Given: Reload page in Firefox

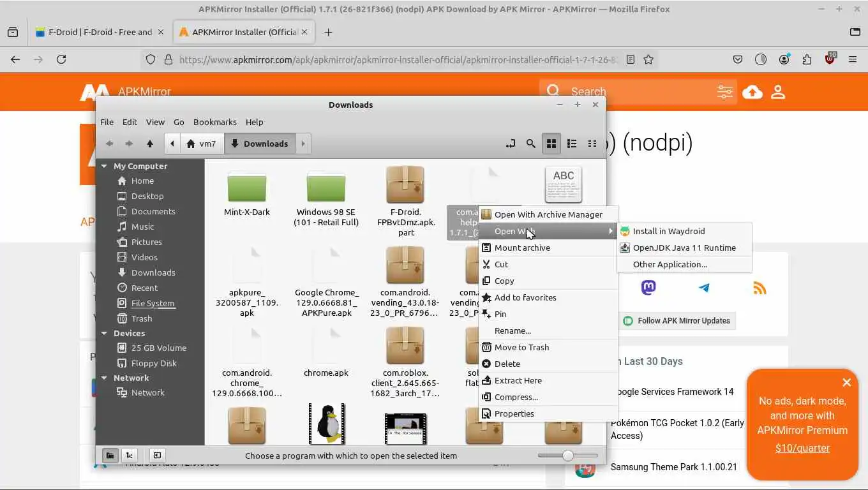Looking at the screenshot, I should 61,59.
